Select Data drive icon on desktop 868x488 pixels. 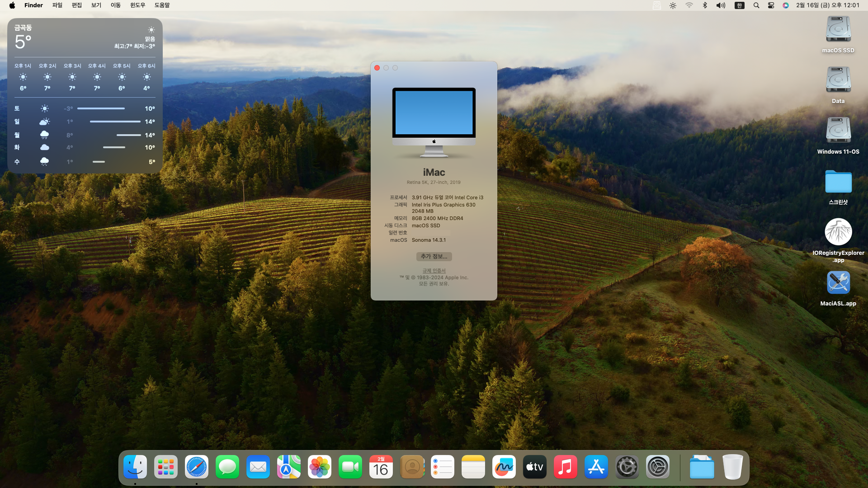click(x=838, y=80)
